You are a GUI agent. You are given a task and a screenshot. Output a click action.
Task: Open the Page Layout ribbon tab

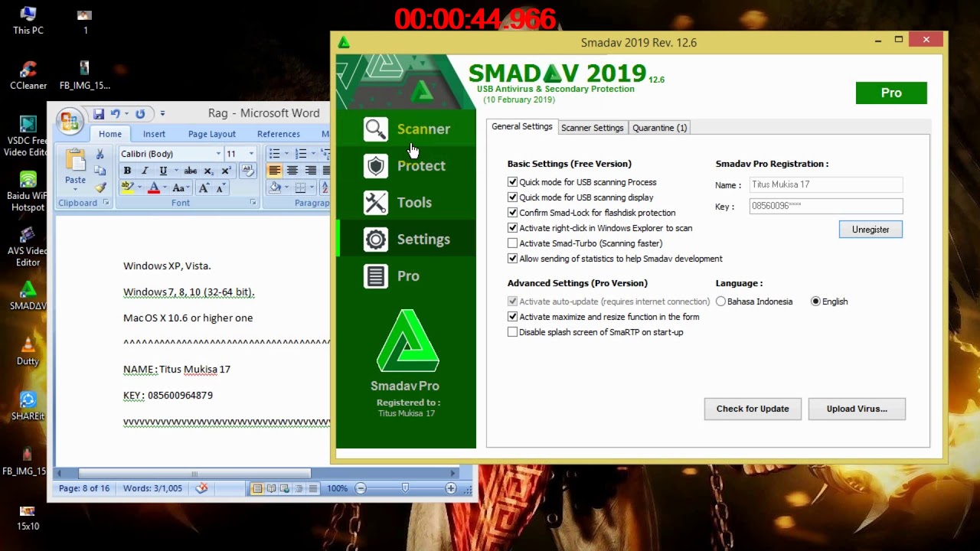pyautogui.click(x=212, y=134)
